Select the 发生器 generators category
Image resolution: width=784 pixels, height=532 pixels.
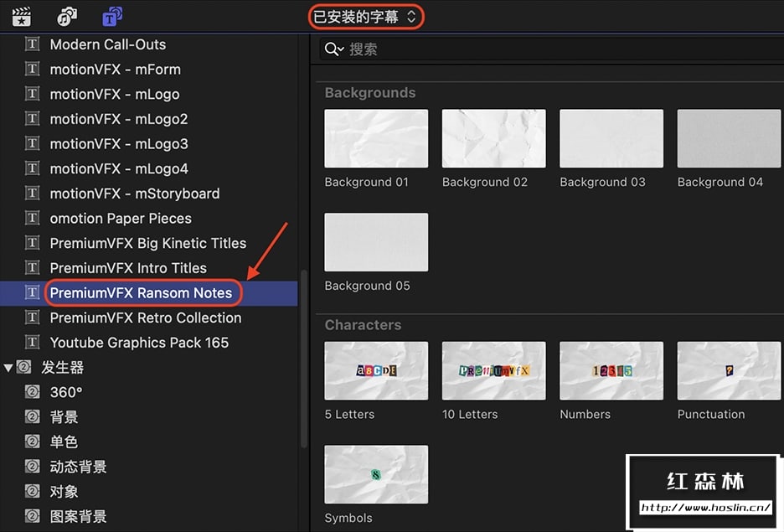click(62, 368)
